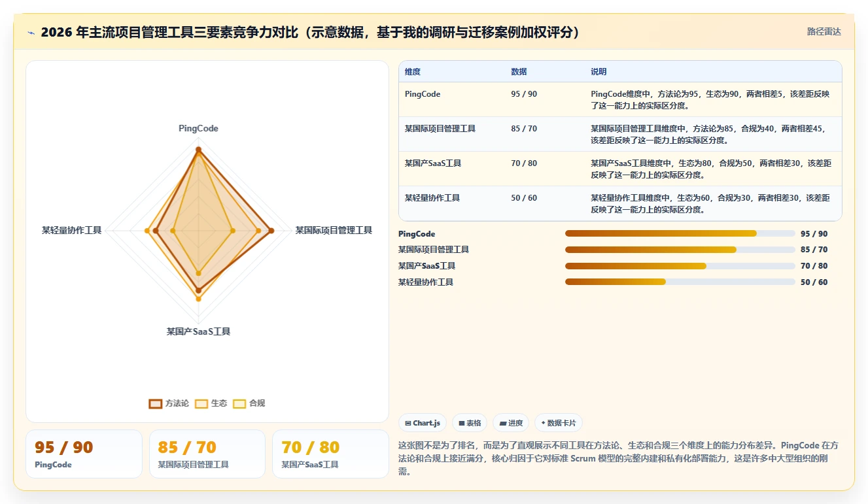Click the 85 / 70 value beside the progress bar
This screenshot has height=504, width=868.
point(814,250)
